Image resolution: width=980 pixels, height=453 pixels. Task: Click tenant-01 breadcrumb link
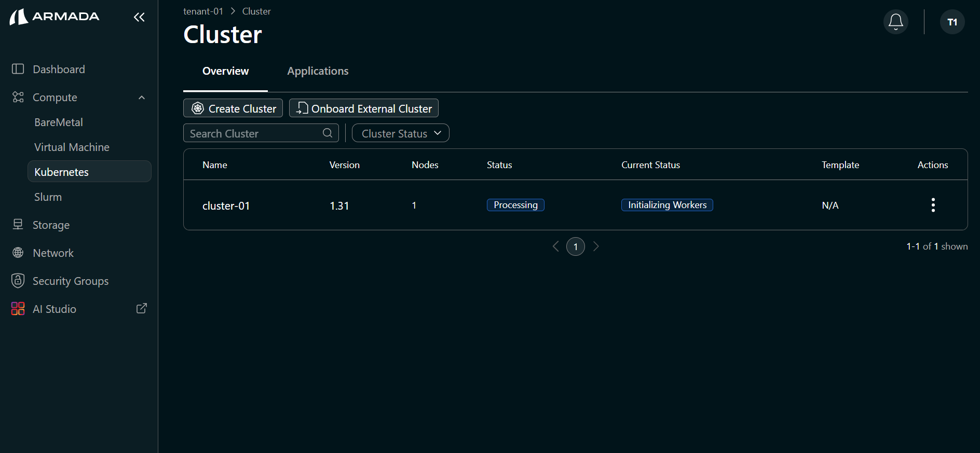click(x=203, y=11)
